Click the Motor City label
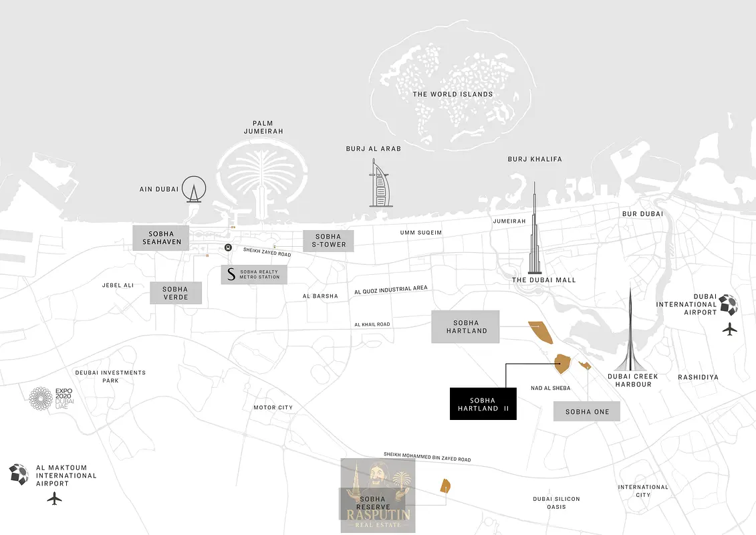This screenshot has width=756, height=535. tap(273, 408)
